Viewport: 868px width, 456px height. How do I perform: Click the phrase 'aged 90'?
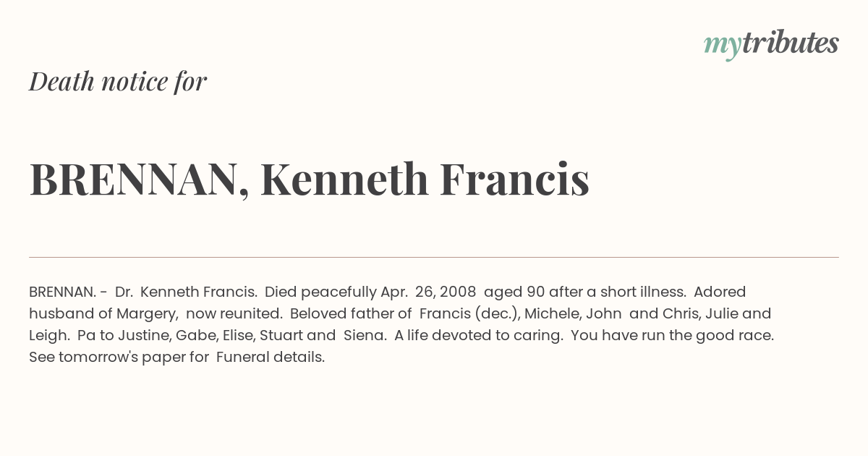pos(514,292)
